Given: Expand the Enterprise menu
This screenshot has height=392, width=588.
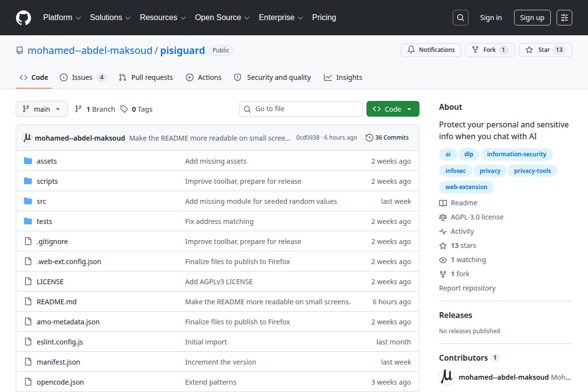Looking at the screenshot, I should click(x=281, y=18).
